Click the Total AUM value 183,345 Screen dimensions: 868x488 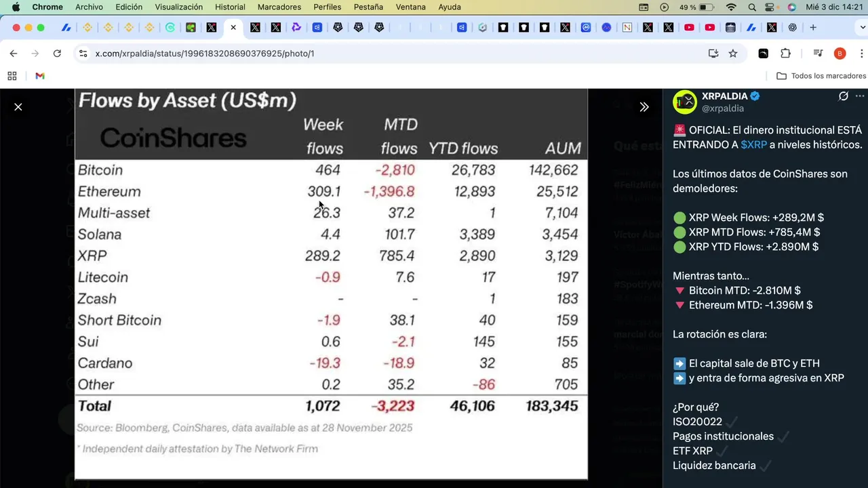point(551,406)
